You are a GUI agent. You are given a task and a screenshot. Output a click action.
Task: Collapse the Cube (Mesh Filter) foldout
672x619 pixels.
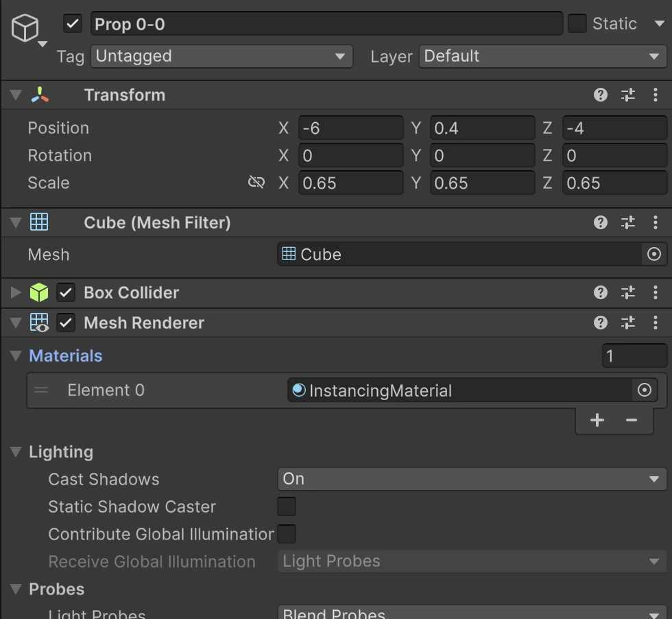(16, 222)
